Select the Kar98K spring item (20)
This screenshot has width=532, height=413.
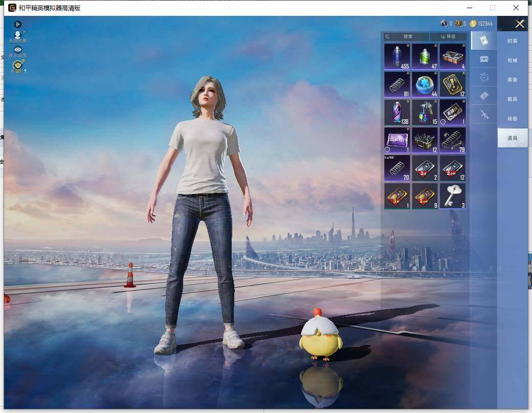click(x=397, y=168)
